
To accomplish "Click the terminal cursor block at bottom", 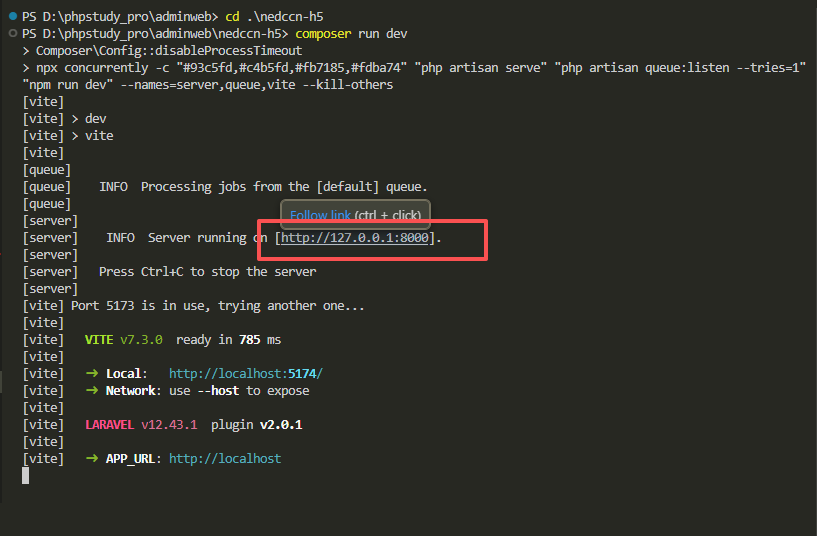I will click(x=26, y=476).
